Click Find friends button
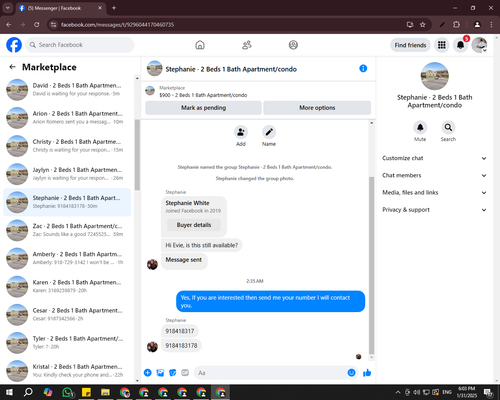The image size is (500, 400). tap(410, 45)
